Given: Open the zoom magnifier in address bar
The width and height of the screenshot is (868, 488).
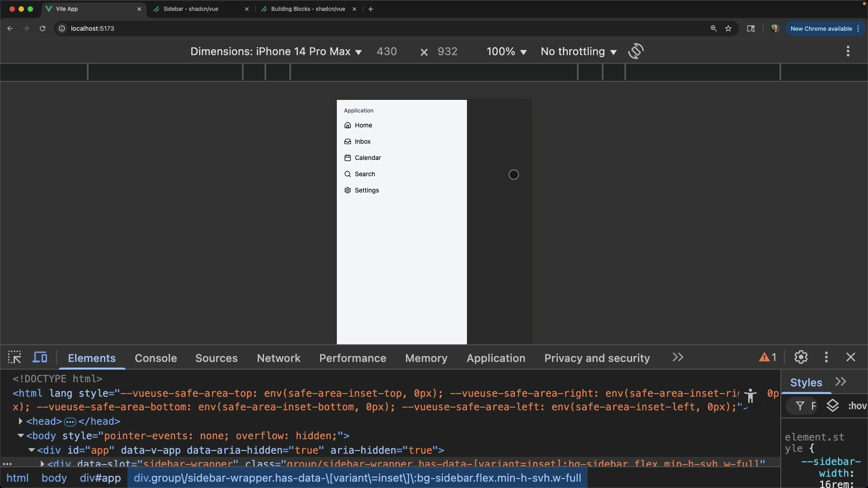Looking at the screenshot, I should point(713,28).
